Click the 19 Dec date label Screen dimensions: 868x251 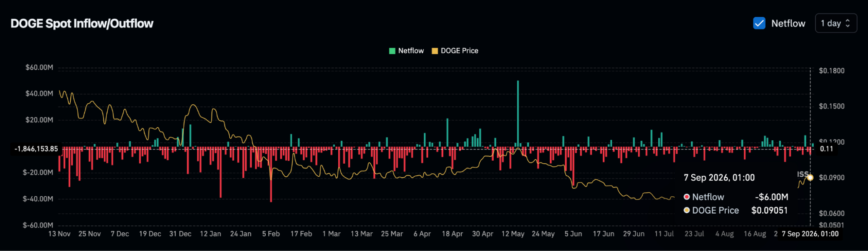pyautogui.click(x=150, y=234)
